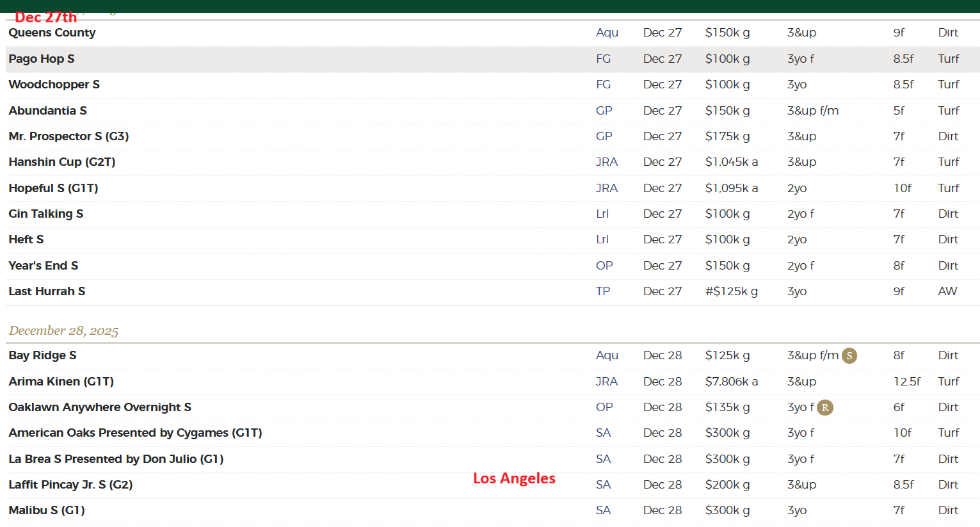View the Year's End S race
Image resolution: width=980 pixels, height=527 pixels.
point(44,266)
